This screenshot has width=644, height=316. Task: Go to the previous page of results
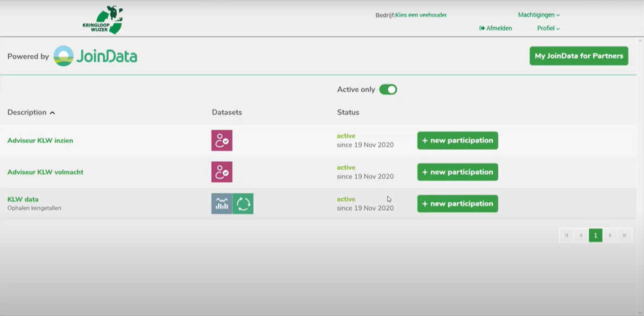pyautogui.click(x=580, y=235)
